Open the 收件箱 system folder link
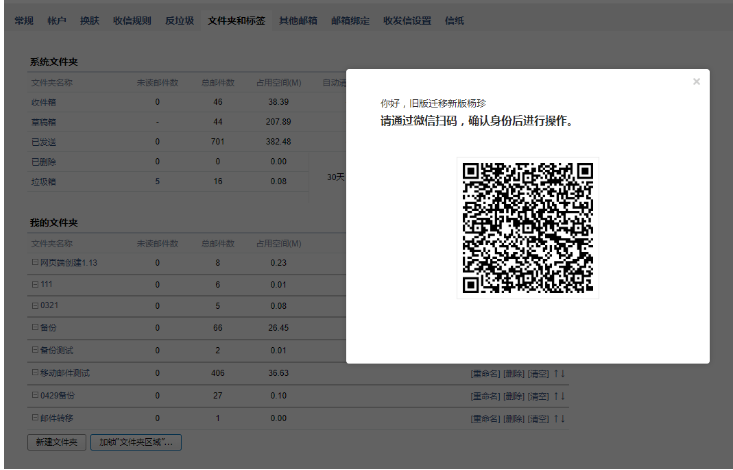Image resolution: width=733 pixels, height=470 pixels. click(x=43, y=102)
